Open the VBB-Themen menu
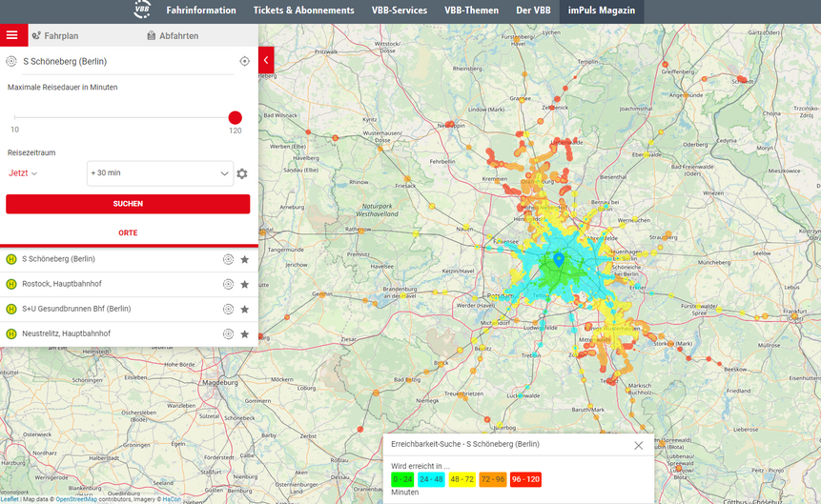This screenshot has width=821, height=504. coord(471,10)
